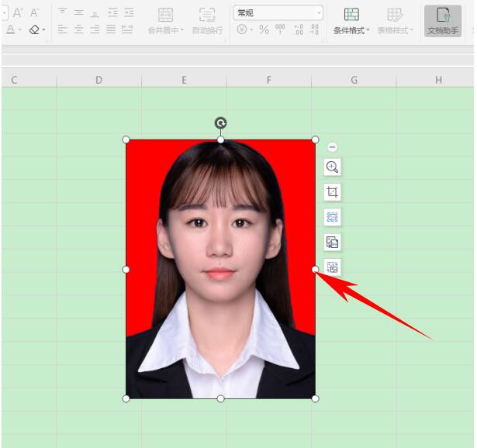Click the thousands separator icon
This screenshot has height=448, width=477.
coord(280,29)
